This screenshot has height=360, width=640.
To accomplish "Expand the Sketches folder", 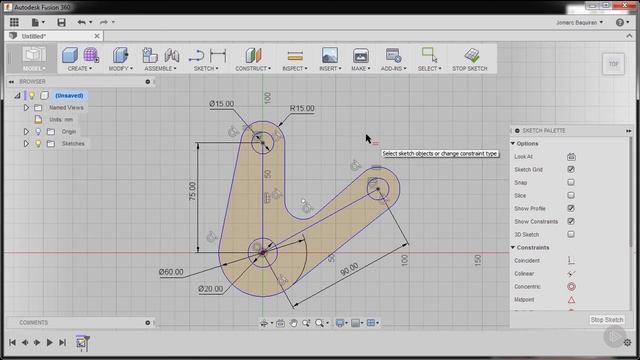I will (26, 144).
